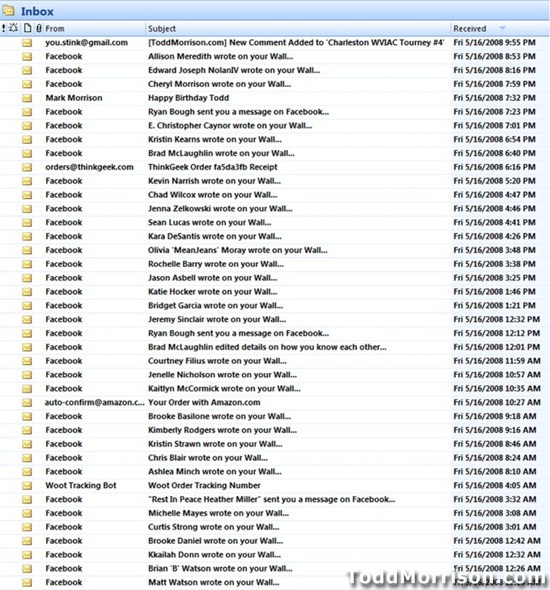Select sender 'Woot Tracking Bot'
The width and height of the screenshot is (550, 590).
[x=81, y=485]
